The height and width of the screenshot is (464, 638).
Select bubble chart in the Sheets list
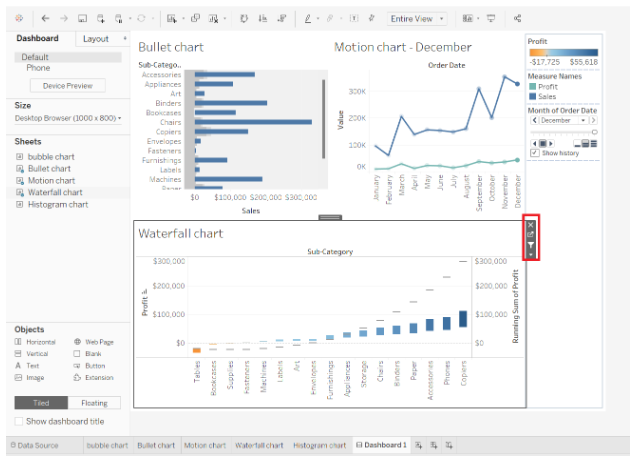[50, 157]
